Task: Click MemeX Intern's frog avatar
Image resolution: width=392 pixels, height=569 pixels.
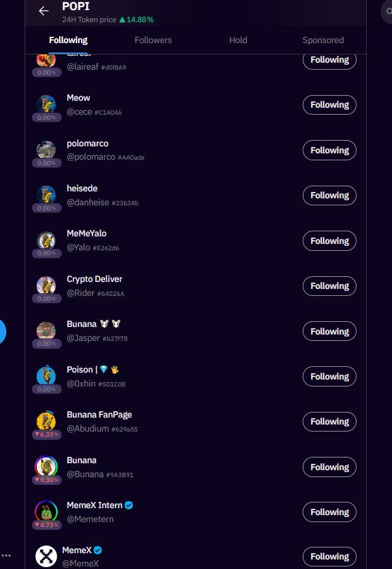Action: (46, 511)
